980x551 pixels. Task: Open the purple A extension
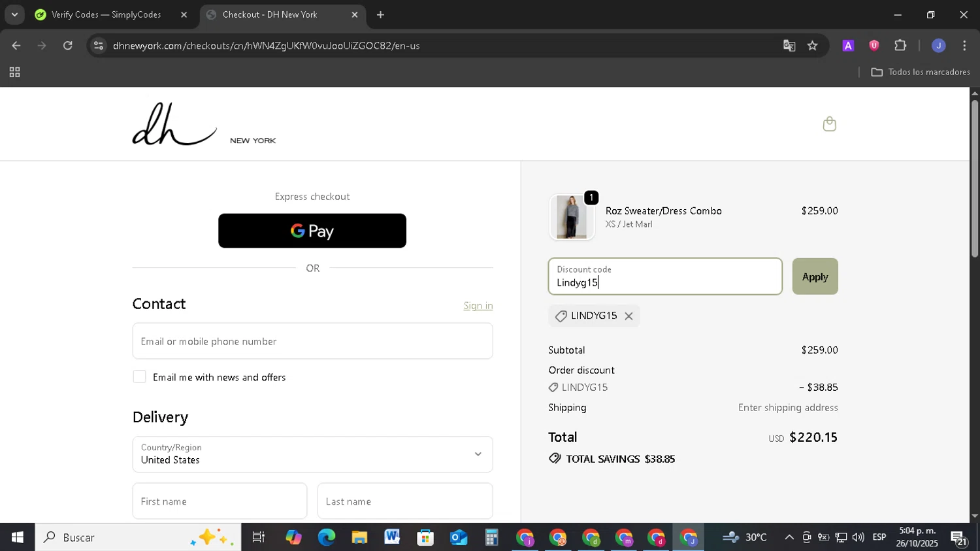[848, 46]
